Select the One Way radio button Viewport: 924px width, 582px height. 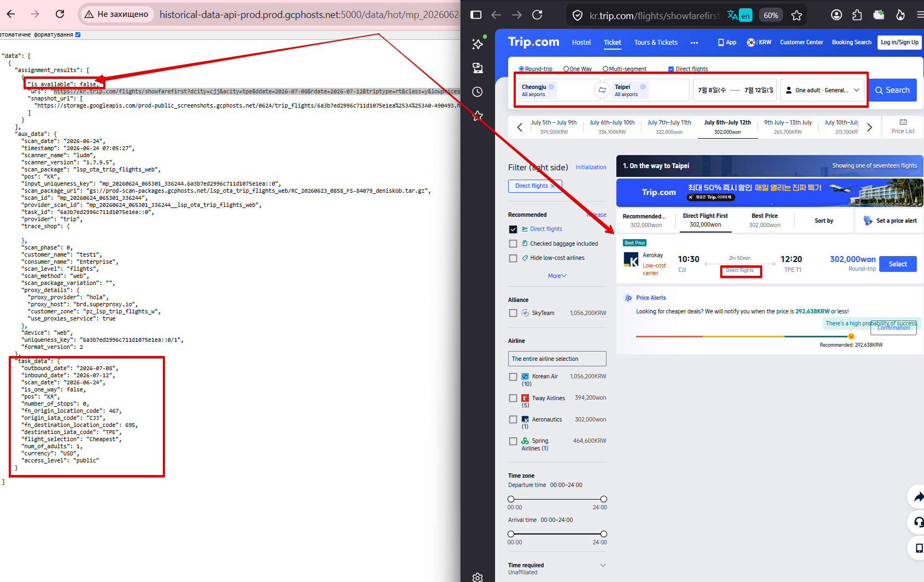[566, 69]
